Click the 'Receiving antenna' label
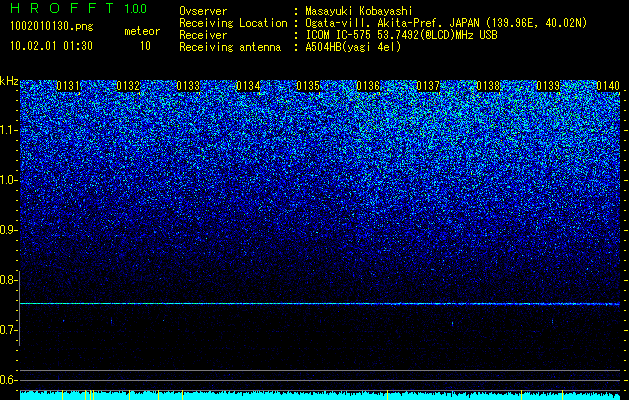Viewport: 629px width, 400px height. [230, 47]
